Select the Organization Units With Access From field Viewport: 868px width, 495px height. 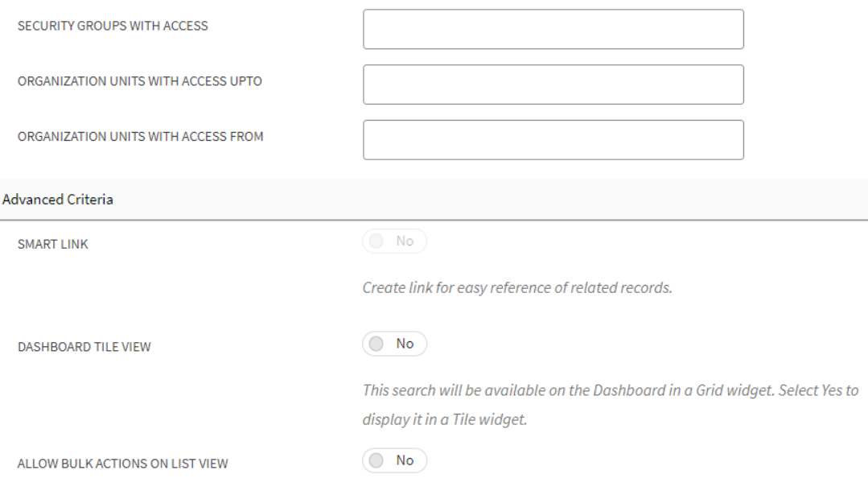tap(553, 140)
